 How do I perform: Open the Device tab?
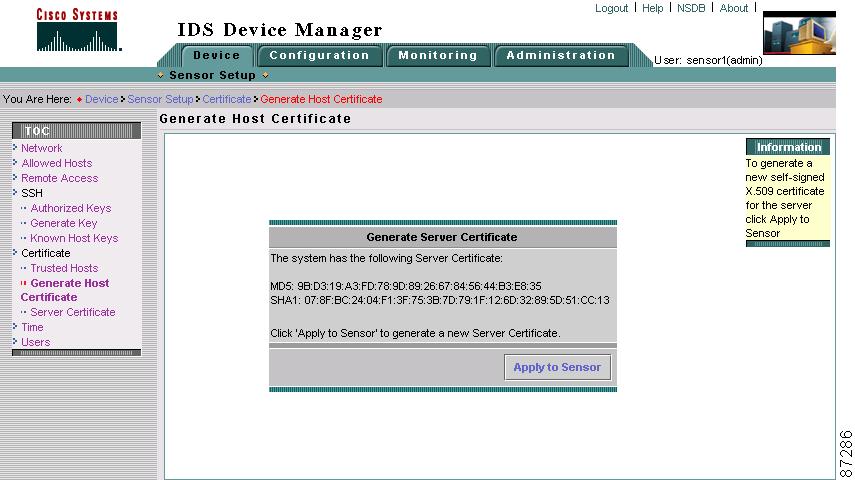coord(217,56)
